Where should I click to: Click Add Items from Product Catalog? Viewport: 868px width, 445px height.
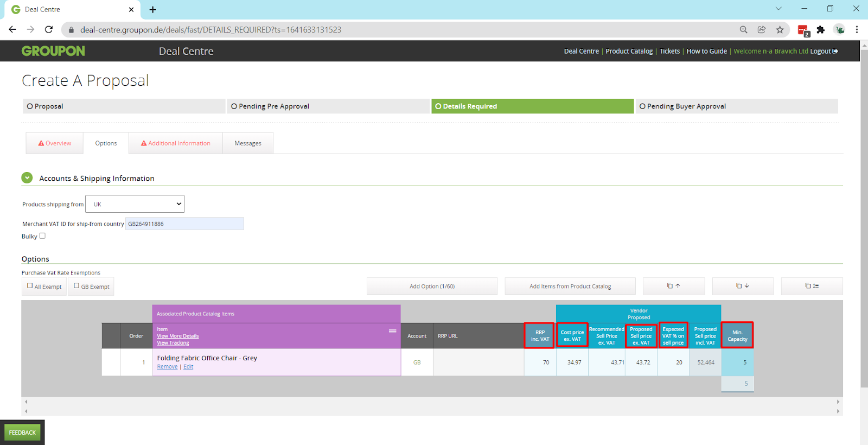(x=570, y=286)
